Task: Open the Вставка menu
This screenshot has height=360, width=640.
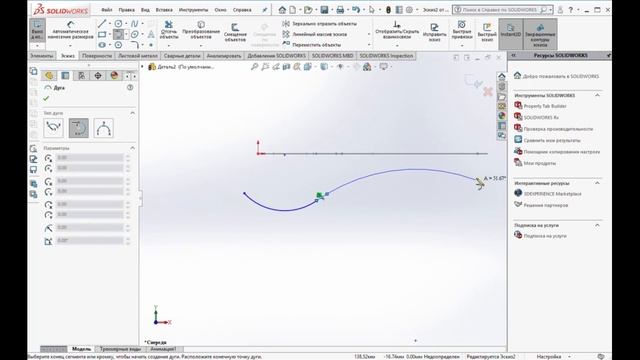Action: (164, 9)
